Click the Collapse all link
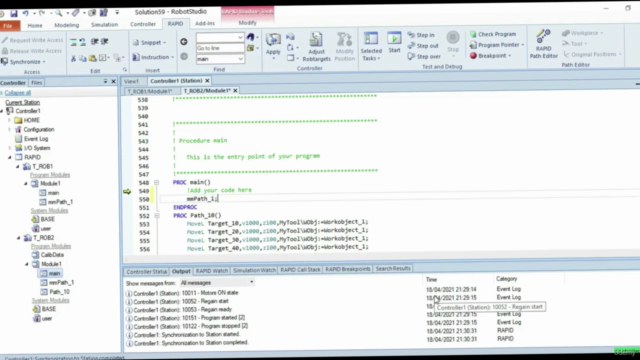This screenshot has height=360, width=640. click(x=18, y=93)
